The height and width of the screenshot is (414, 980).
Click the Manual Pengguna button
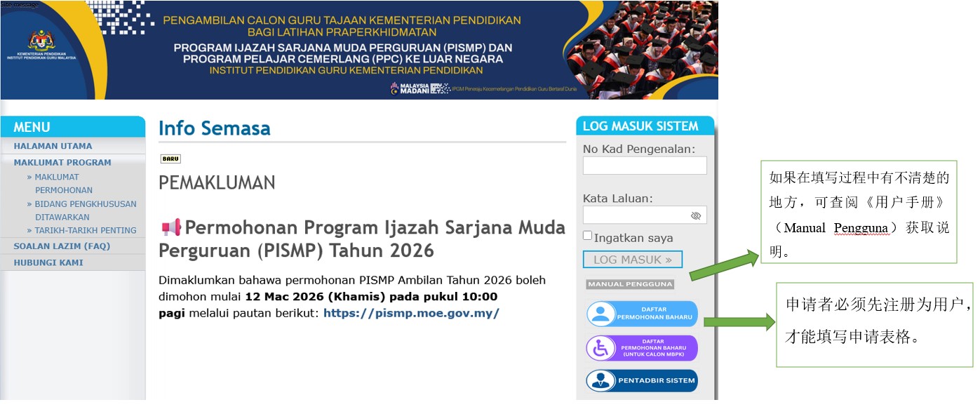(630, 284)
